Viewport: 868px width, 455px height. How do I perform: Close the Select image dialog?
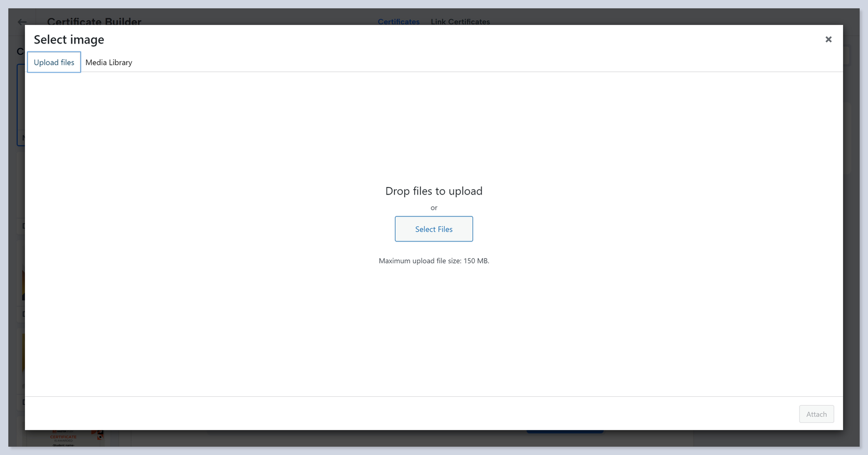[828, 40]
